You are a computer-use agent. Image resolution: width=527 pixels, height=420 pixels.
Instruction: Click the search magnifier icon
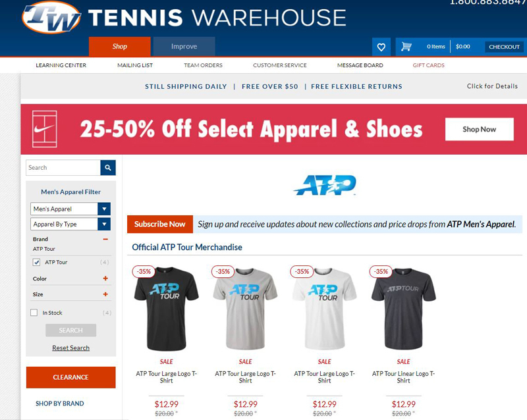point(108,168)
